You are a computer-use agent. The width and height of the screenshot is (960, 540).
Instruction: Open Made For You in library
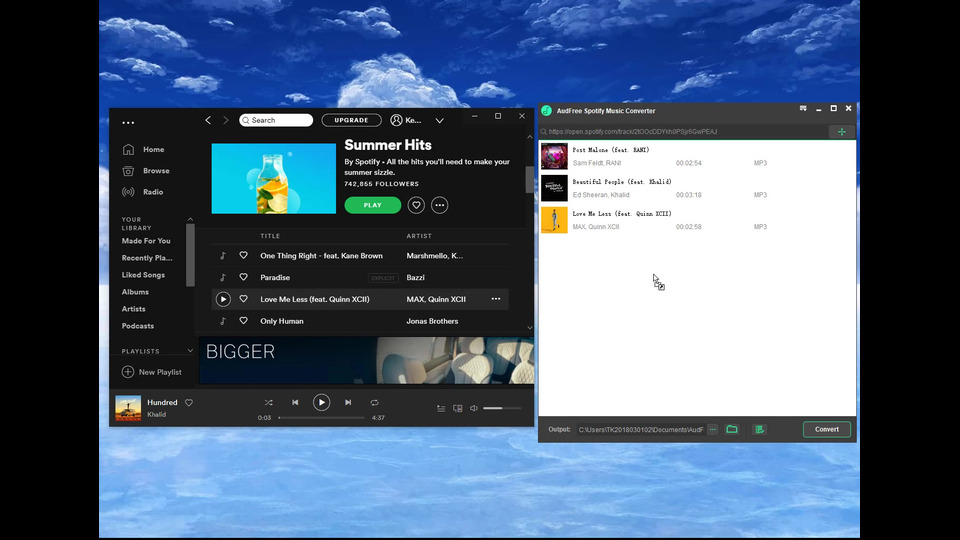coord(146,241)
